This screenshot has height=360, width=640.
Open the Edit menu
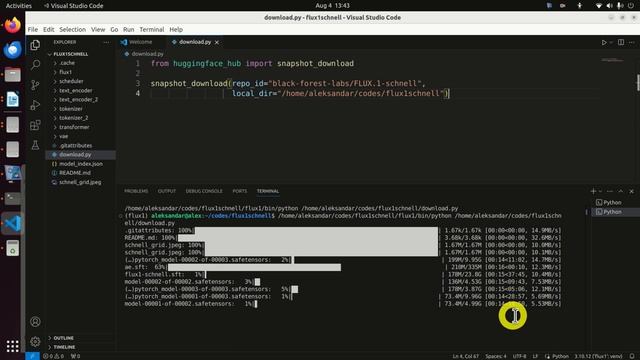[x=49, y=29]
